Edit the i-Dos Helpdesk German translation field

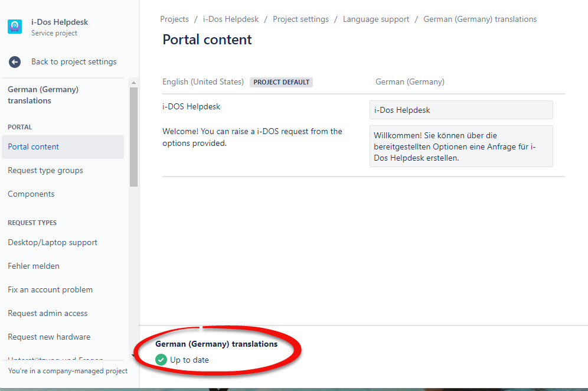click(x=461, y=110)
